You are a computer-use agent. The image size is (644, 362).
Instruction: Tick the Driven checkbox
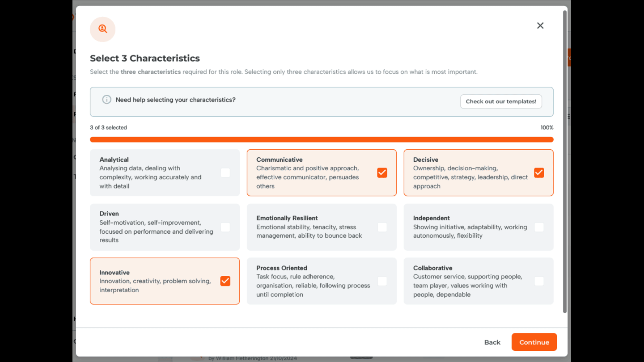coord(225,227)
